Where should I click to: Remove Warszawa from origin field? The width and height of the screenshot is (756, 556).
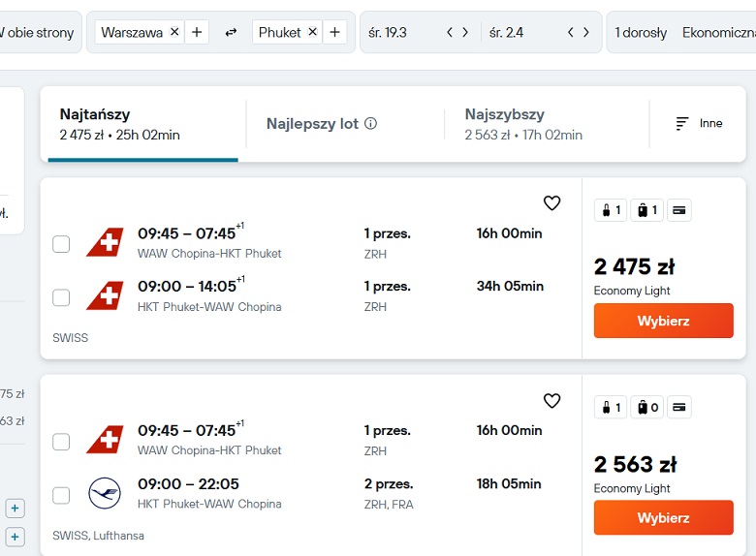(x=174, y=32)
